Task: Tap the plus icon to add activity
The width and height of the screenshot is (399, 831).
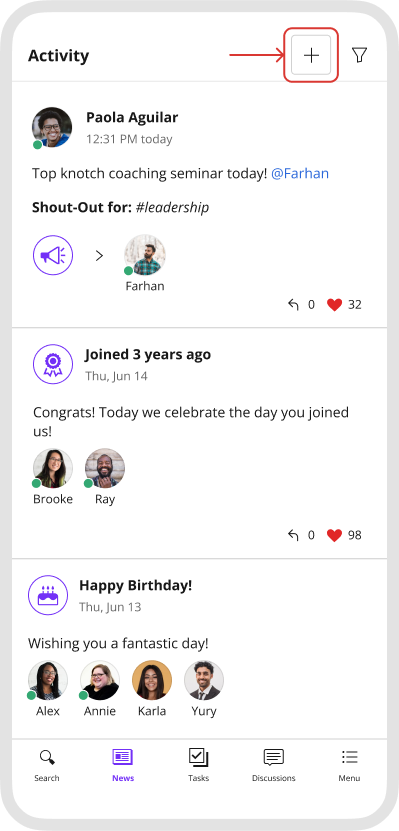Action: click(311, 55)
